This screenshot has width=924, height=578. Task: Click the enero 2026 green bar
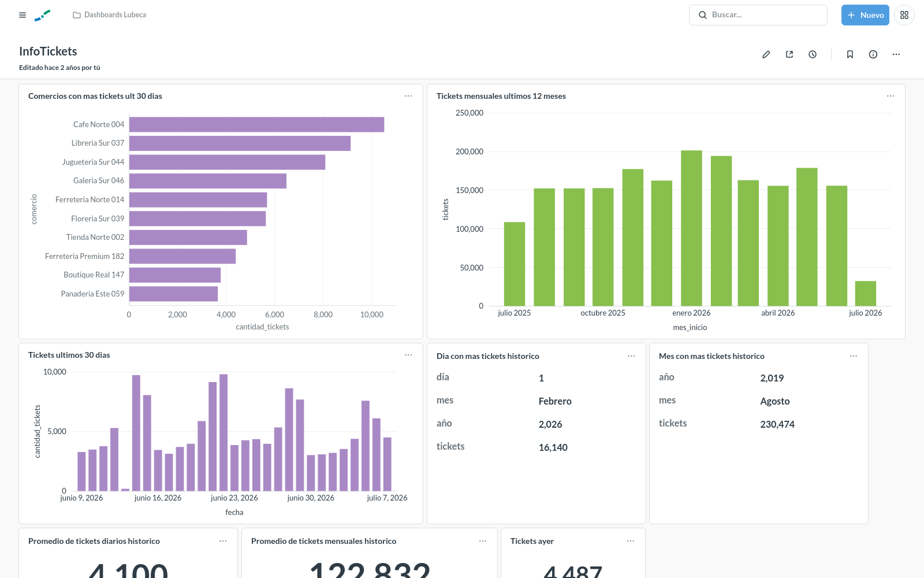click(x=691, y=228)
